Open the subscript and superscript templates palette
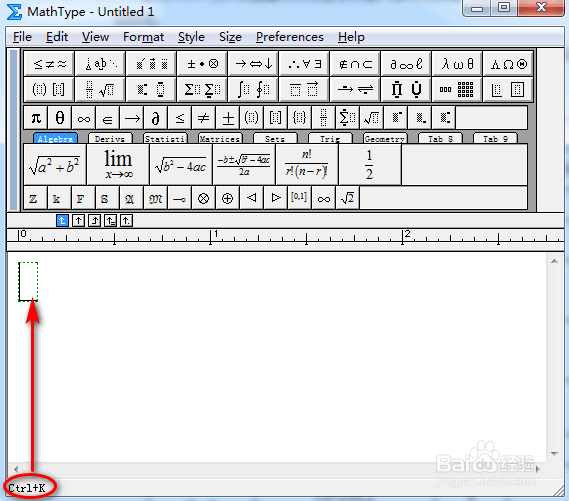This screenshot has height=501, width=569. coord(151,89)
